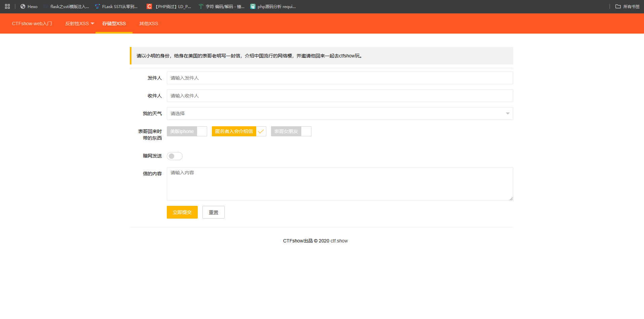644x319 pixels.
Task: Check the 表哥女朋友 checkbox
Action: pyautogui.click(x=291, y=131)
